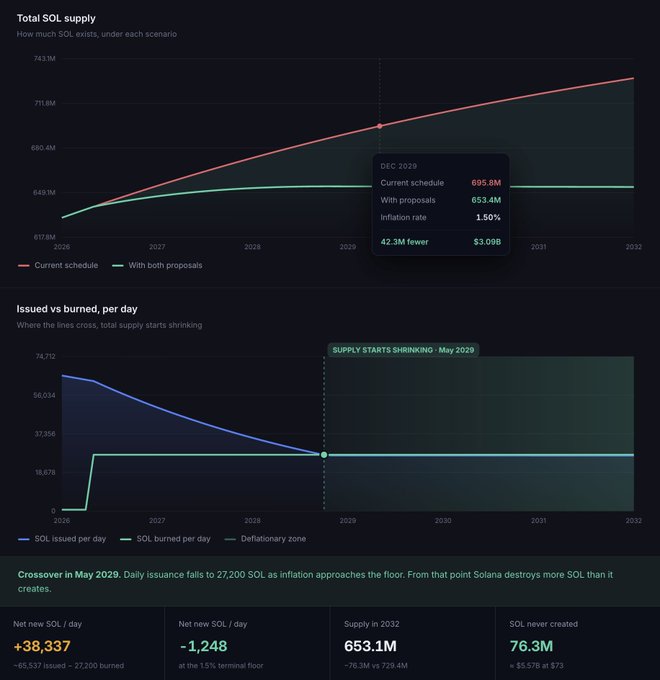
Task: Click the -1,248 net new SOL stat
Action: coord(203,646)
